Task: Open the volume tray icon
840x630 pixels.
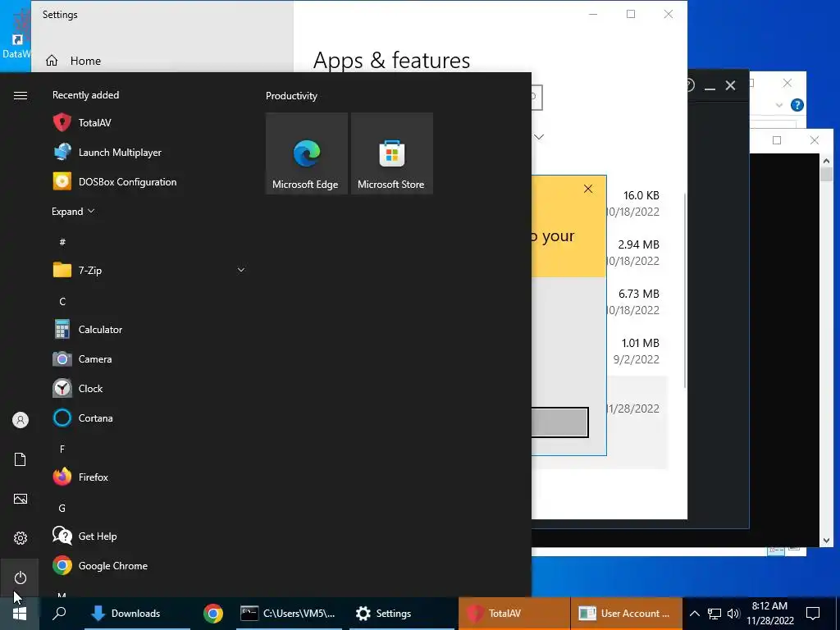Action: tap(733, 614)
